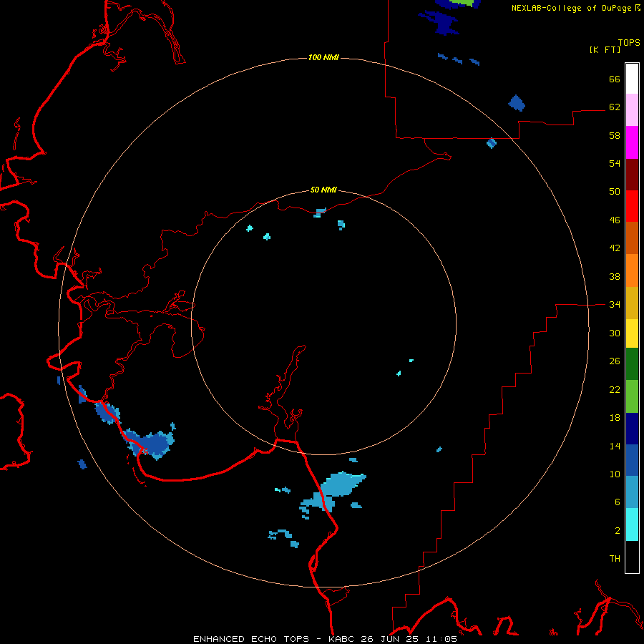
Task: Select the white swatch at legend top
Action: click(x=632, y=79)
